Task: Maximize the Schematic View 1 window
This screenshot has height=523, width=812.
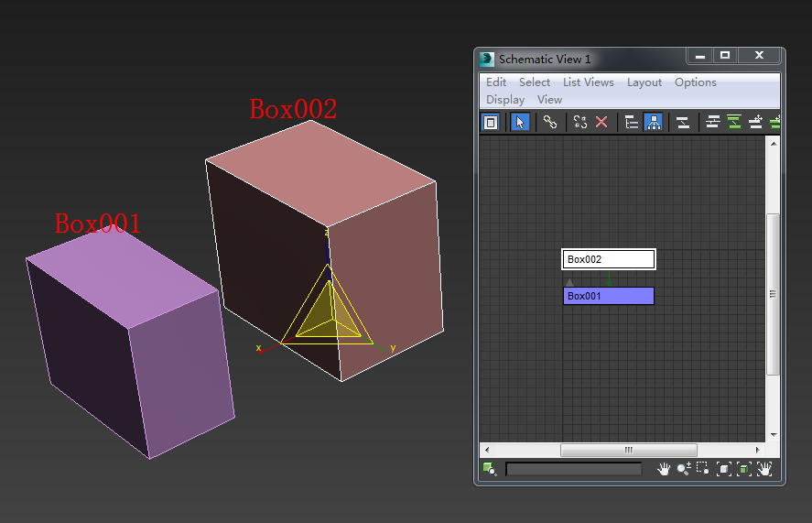Action: (x=725, y=55)
